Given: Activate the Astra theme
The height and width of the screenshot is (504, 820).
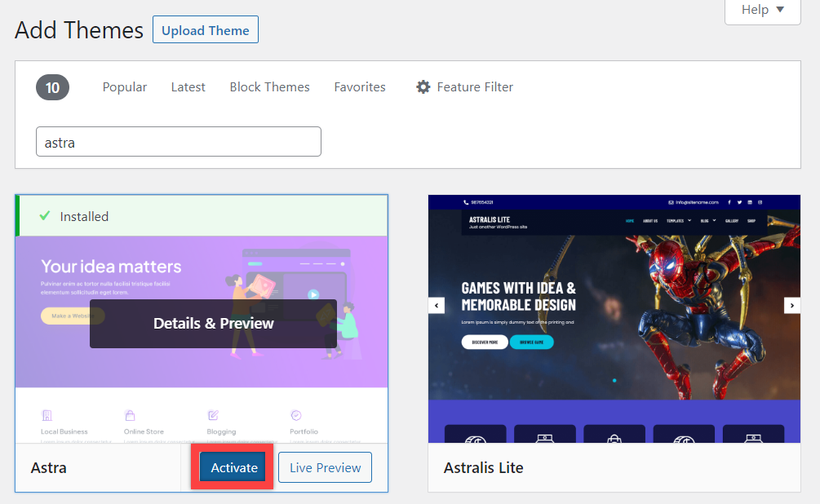Looking at the screenshot, I should [234, 467].
